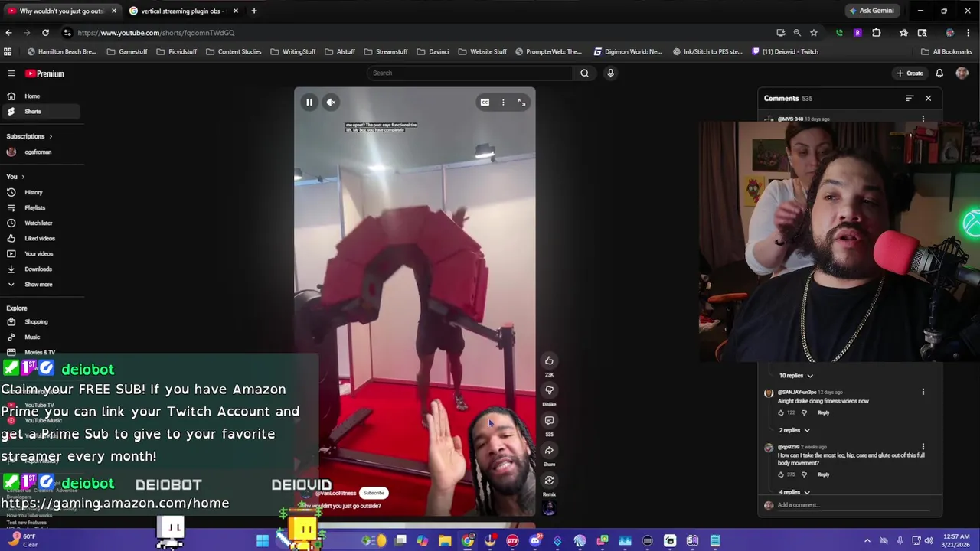Pause the YouTube Short video

[x=309, y=102]
